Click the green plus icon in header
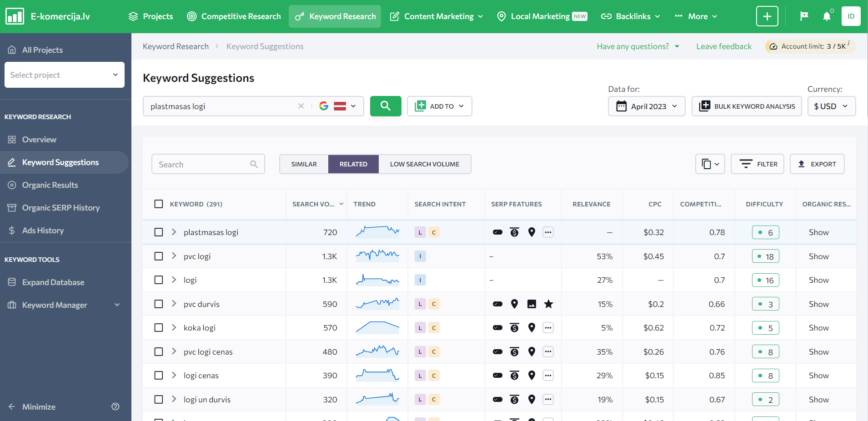This screenshot has height=421, width=868. click(767, 16)
